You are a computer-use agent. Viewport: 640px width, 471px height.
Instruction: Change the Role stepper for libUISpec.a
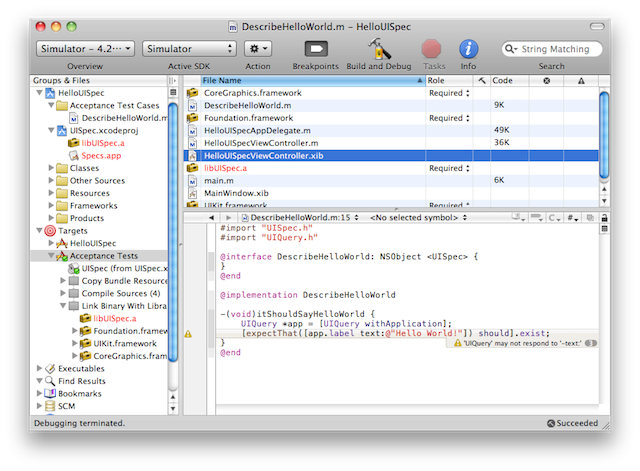(x=468, y=168)
